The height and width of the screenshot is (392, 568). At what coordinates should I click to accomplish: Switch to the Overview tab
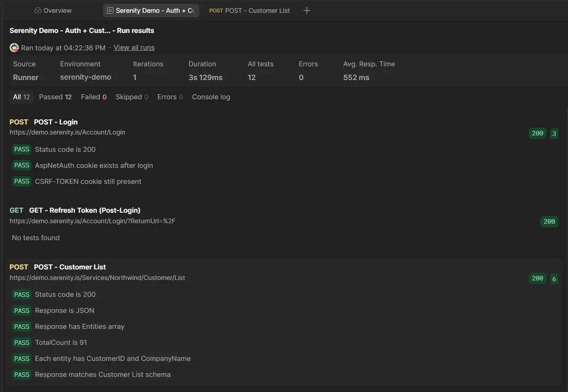click(57, 11)
